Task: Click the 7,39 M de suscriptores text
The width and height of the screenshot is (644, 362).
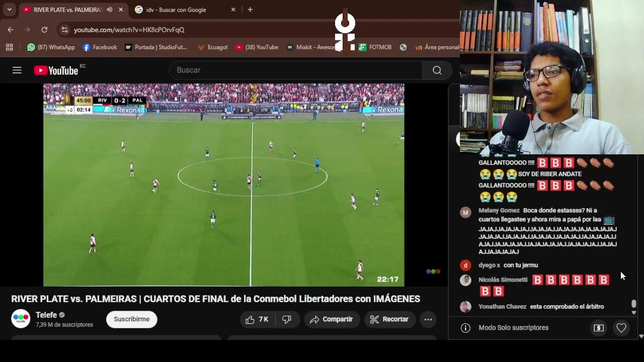Action: pos(64,325)
